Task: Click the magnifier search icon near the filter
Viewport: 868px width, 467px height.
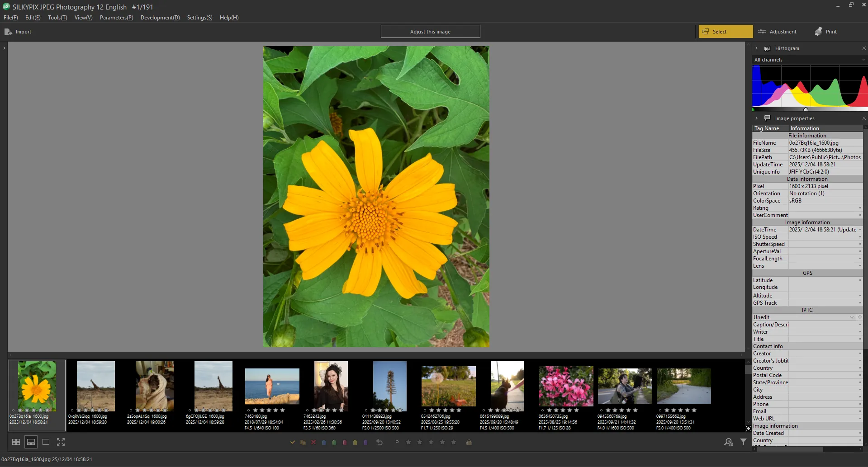Action: coord(728,442)
